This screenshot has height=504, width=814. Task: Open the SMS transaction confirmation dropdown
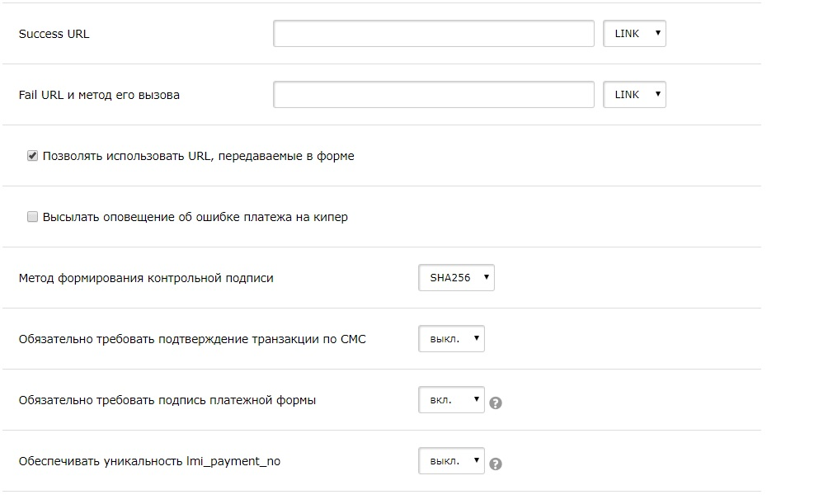coord(451,339)
